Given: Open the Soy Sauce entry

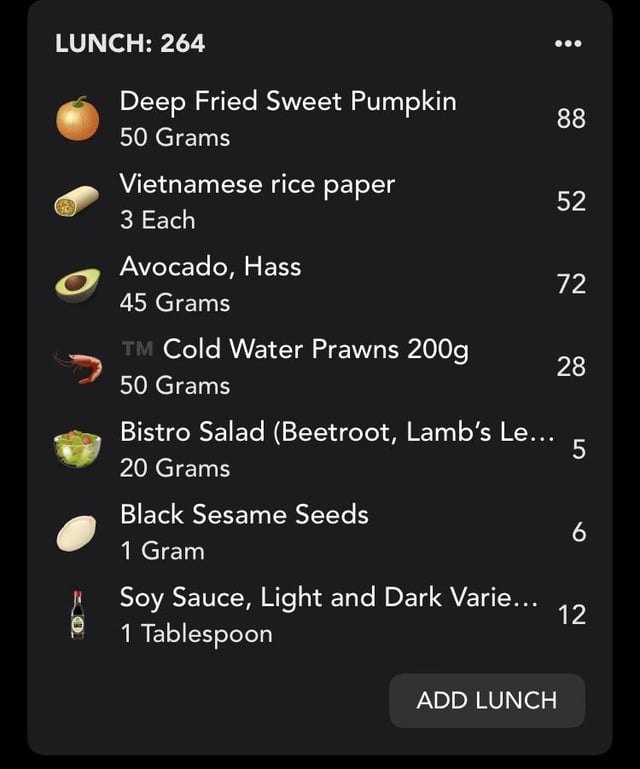Looking at the screenshot, I should (x=320, y=615).
